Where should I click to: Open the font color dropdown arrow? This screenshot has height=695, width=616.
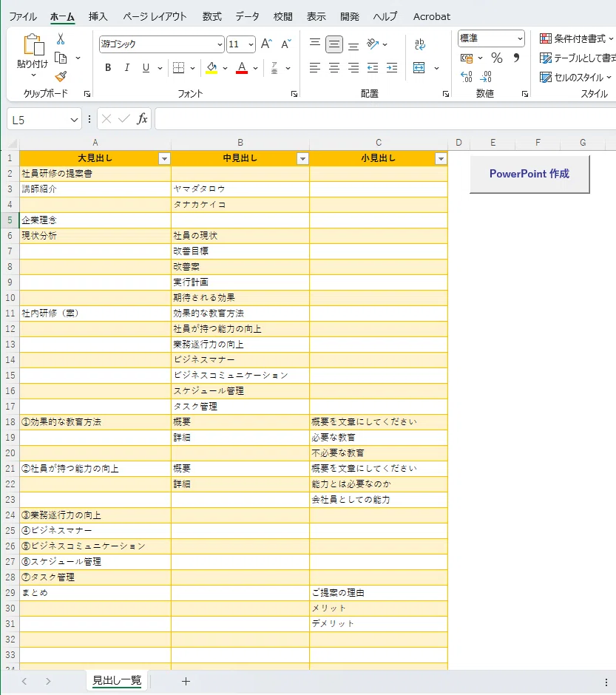coord(255,68)
